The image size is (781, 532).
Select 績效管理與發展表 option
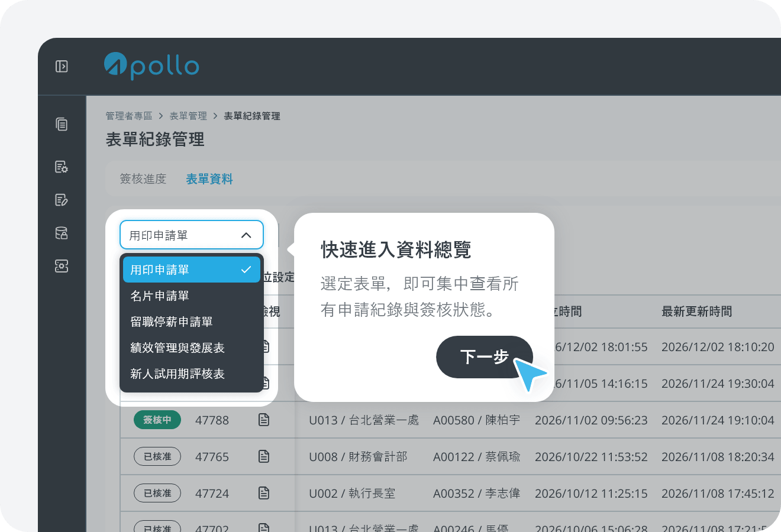click(x=192, y=348)
